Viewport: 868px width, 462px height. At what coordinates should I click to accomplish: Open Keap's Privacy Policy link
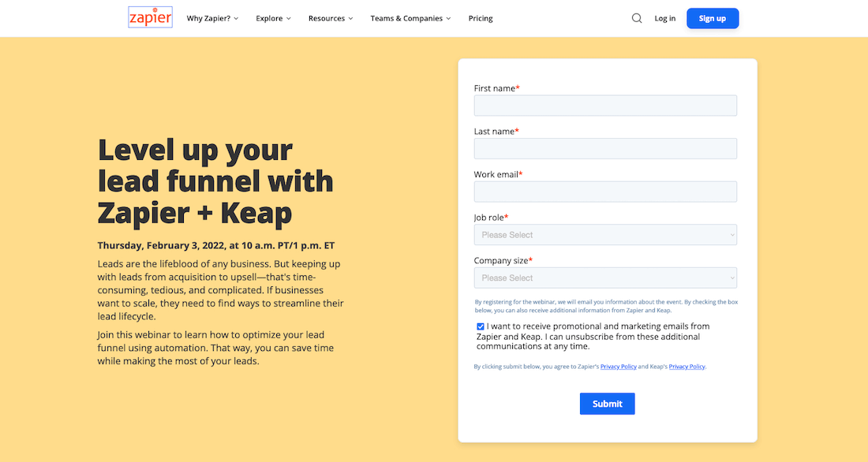[687, 367]
